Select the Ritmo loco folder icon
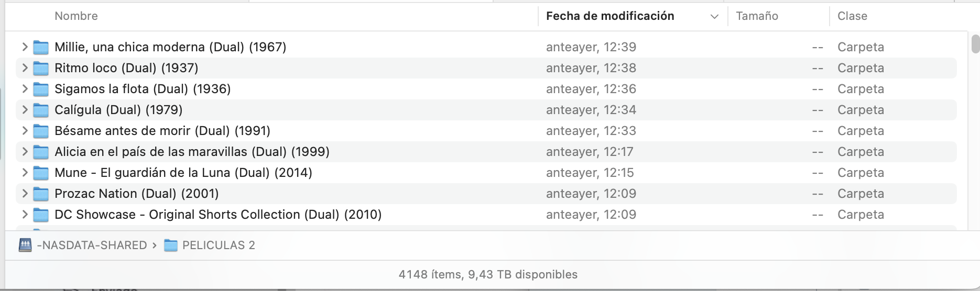This screenshot has width=980, height=291. [41, 68]
